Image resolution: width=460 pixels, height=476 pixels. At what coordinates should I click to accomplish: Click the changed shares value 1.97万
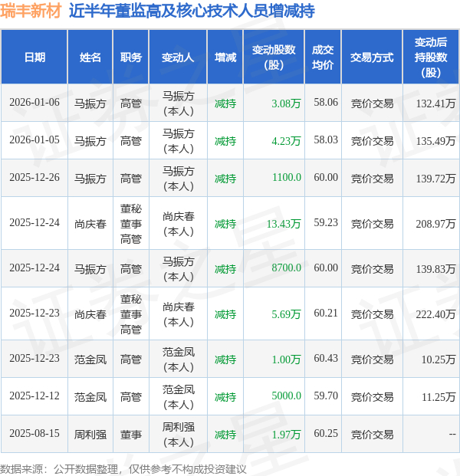point(286,435)
